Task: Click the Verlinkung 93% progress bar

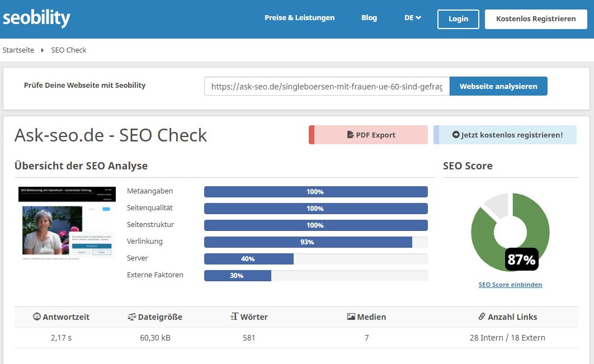Action: coord(316,242)
